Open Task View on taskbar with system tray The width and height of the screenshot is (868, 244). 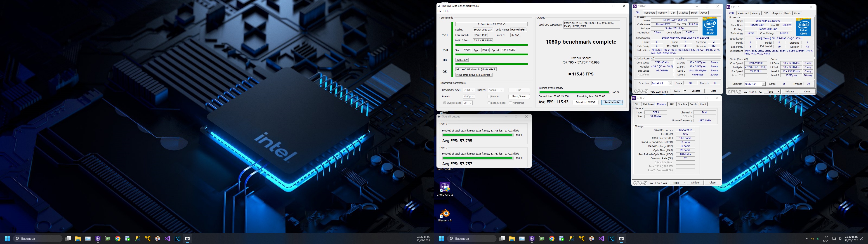tap(502, 239)
